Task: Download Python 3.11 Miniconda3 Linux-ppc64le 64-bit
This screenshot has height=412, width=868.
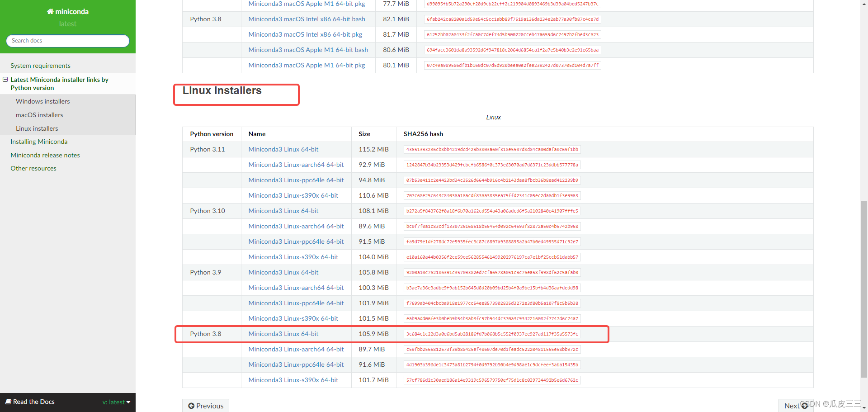Action: click(296, 180)
